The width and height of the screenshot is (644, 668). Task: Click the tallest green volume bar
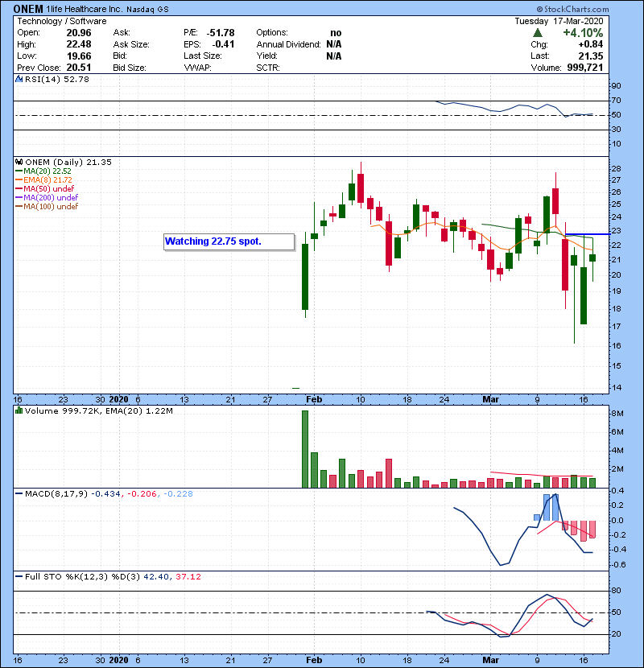pyautogui.click(x=305, y=449)
